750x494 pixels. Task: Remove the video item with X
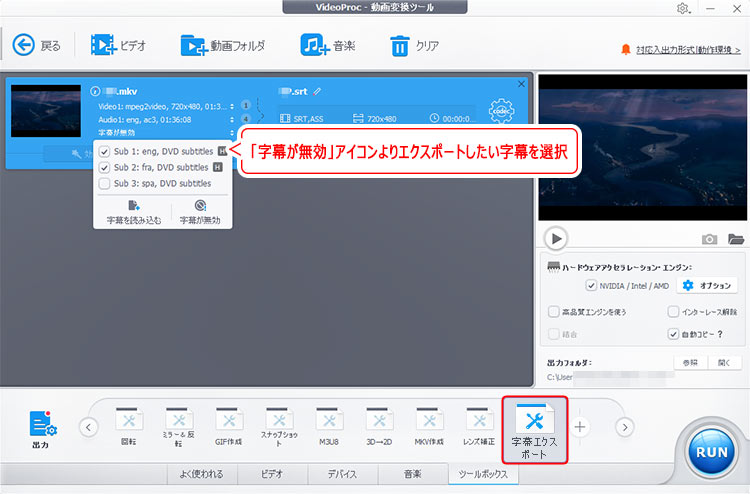(x=521, y=84)
